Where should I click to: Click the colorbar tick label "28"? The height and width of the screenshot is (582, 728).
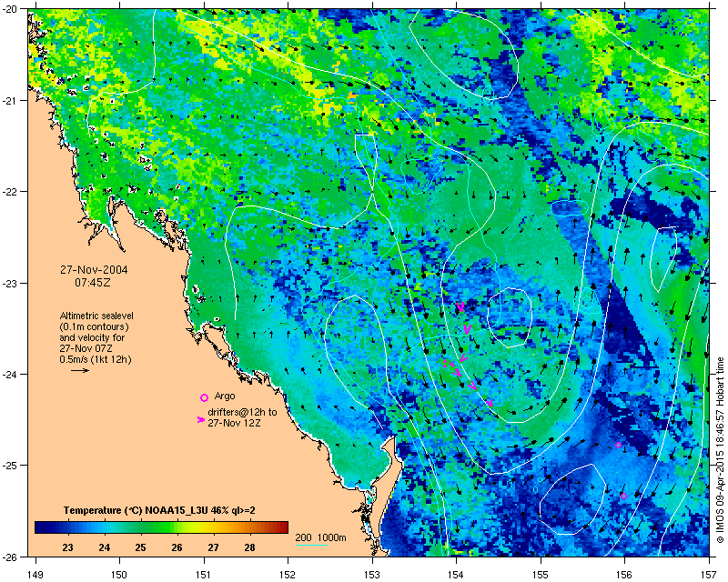[249, 547]
